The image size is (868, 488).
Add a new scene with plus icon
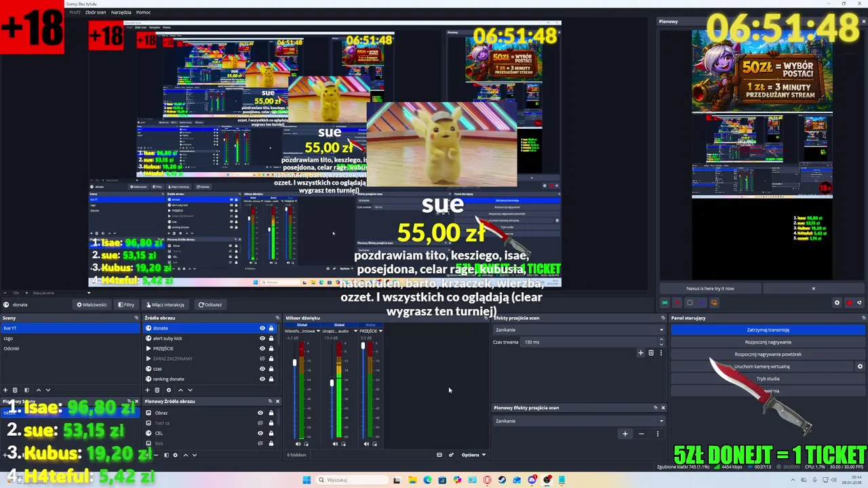[x=5, y=390]
